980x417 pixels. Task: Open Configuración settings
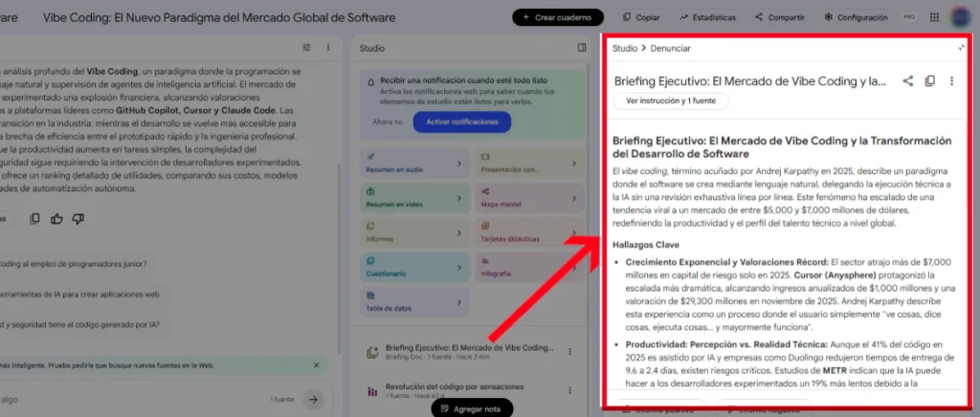click(x=856, y=17)
